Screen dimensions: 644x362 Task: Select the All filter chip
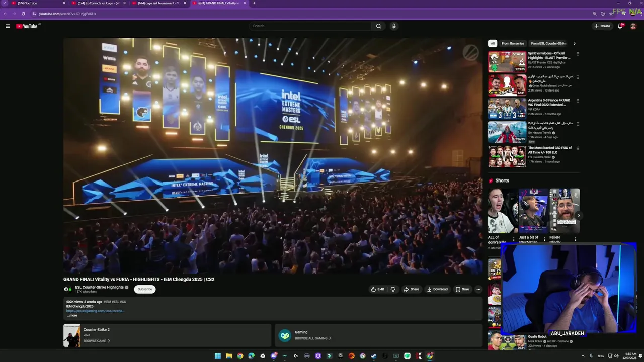[493, 44]
